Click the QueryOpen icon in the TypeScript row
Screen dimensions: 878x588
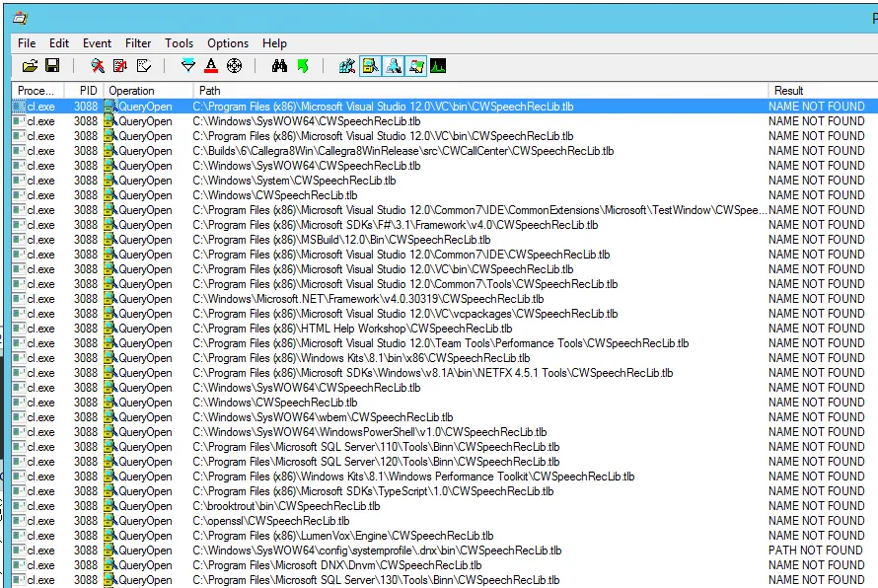point(110,491)
